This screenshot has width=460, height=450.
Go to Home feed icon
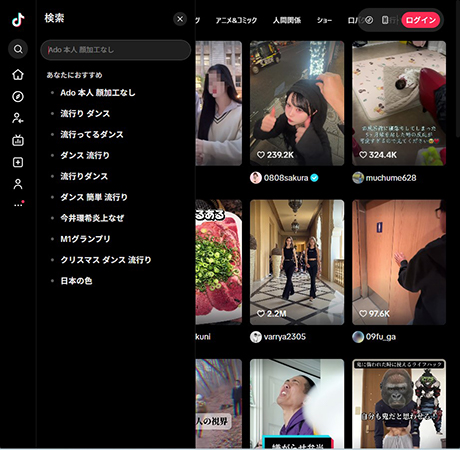click(x=18, y=75)
